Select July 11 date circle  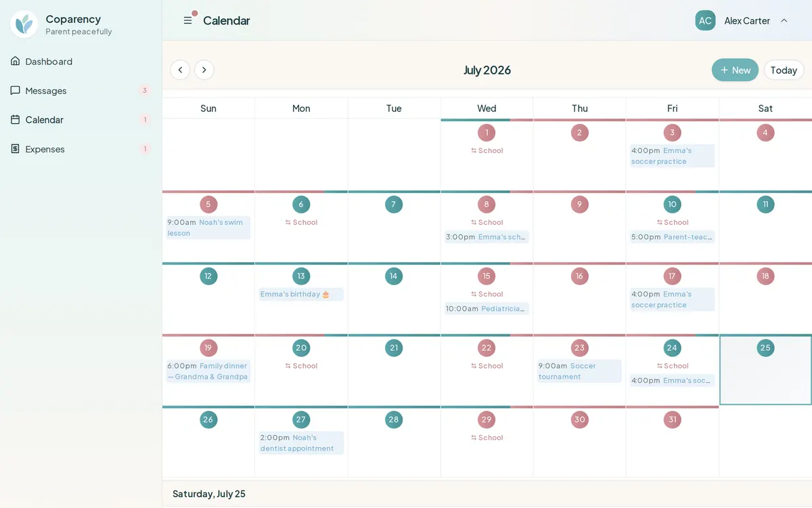click(x=765, y=205)
